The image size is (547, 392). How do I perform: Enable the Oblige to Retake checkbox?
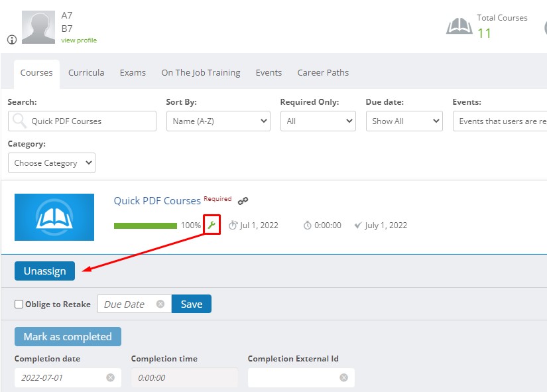point(17,304)
